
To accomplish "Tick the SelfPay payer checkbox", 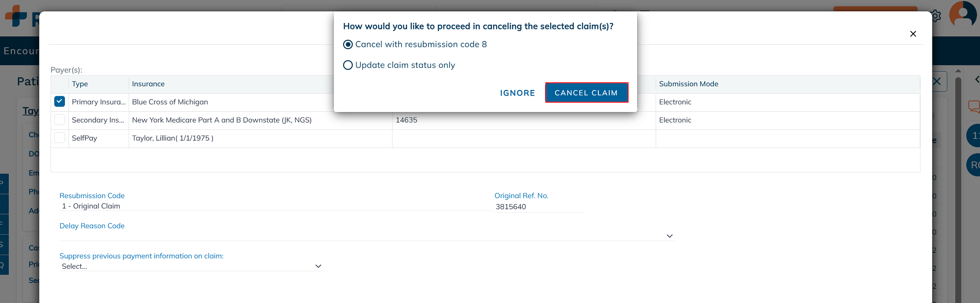I will click(60, 138).
